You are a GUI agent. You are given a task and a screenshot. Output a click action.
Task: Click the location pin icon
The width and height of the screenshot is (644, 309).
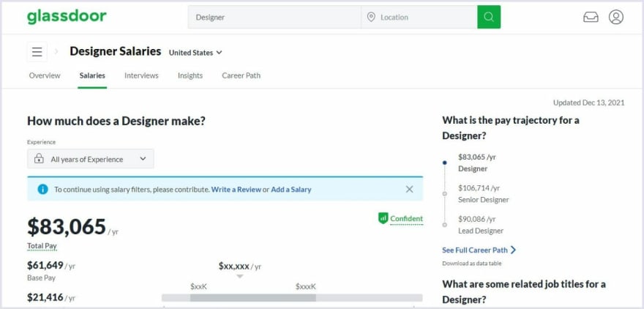[371, 17]
